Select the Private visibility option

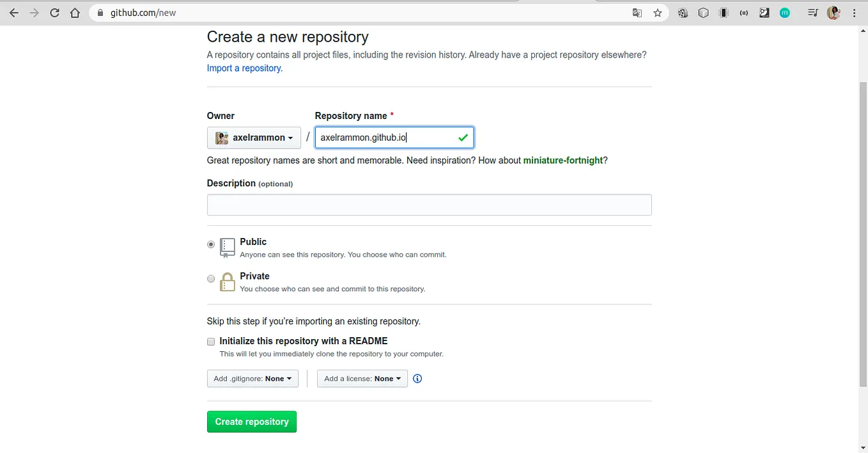pyautogui.click(x=211, y=279)
